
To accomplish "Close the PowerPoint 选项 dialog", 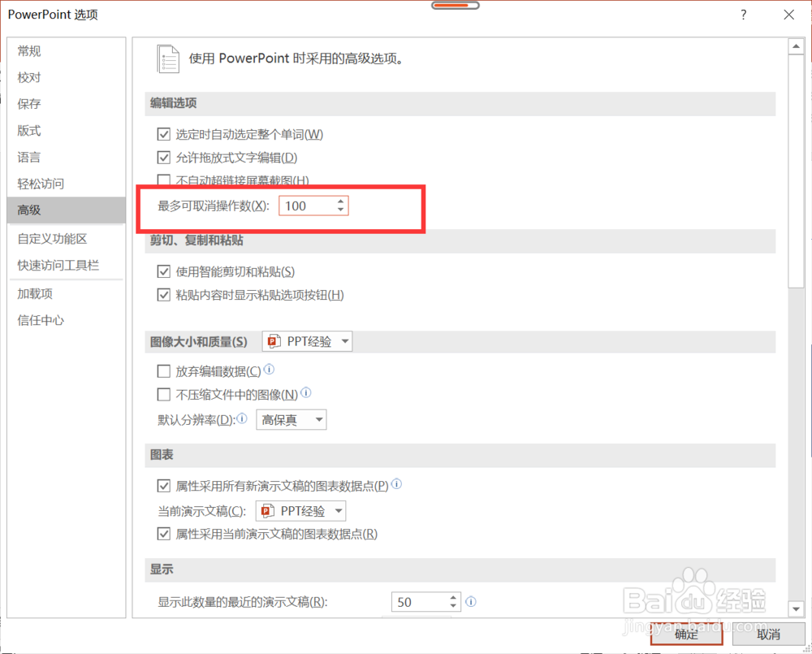I will click(x=788, y=15).
